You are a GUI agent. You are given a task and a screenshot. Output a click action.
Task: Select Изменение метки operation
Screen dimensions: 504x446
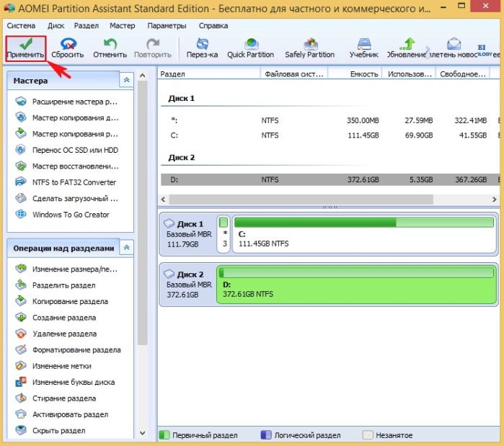(x=53, y=366)
